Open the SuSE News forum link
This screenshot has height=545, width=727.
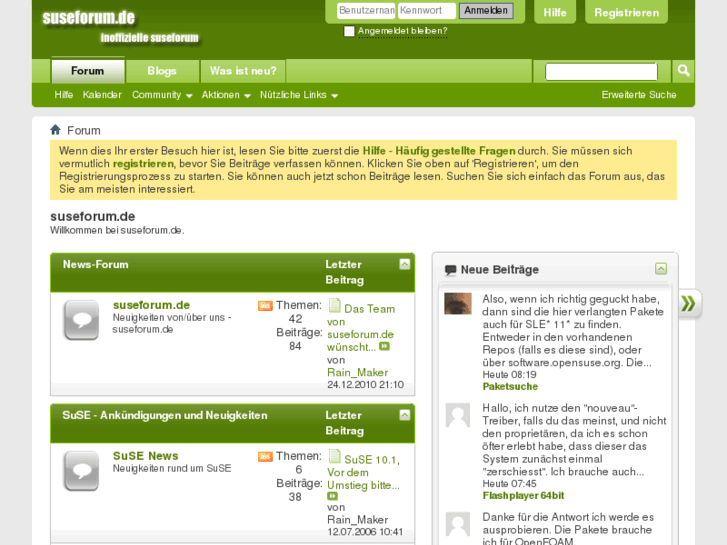point(146,456)
